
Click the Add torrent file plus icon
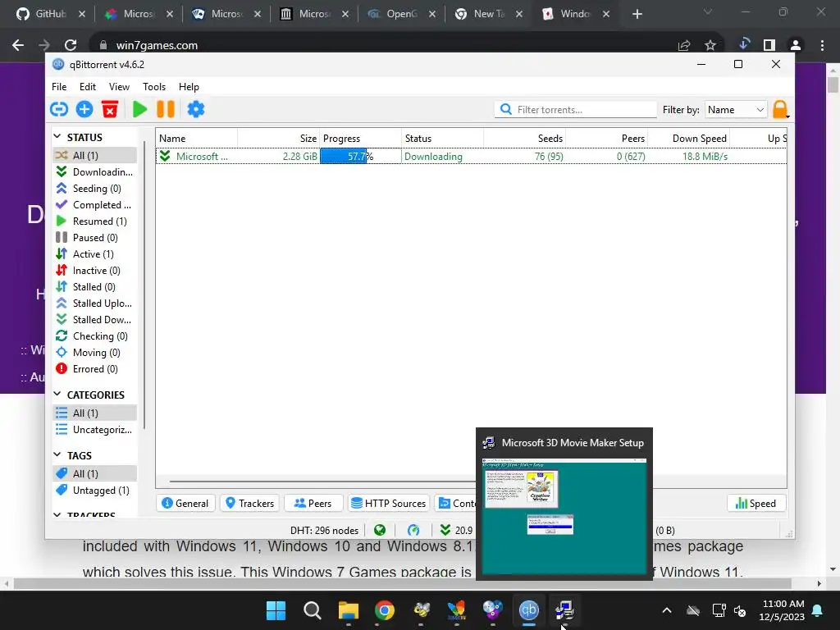84,109
